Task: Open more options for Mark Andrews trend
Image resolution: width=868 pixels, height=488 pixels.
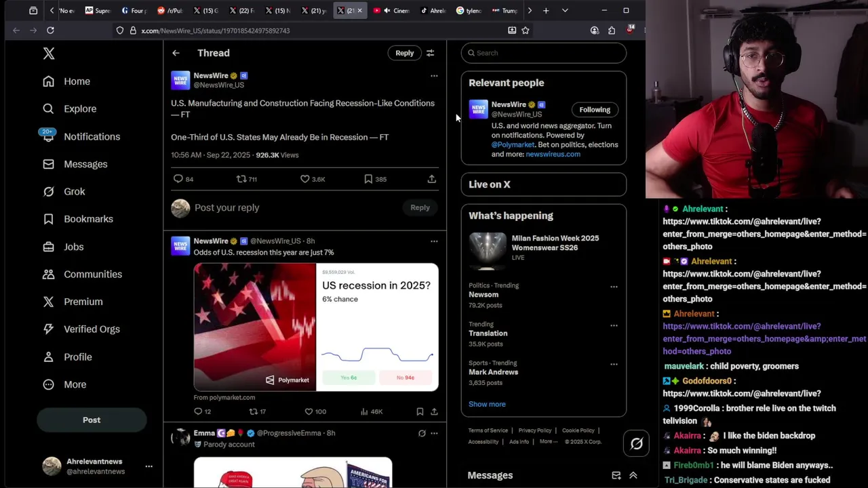Action: coord(614,364)
